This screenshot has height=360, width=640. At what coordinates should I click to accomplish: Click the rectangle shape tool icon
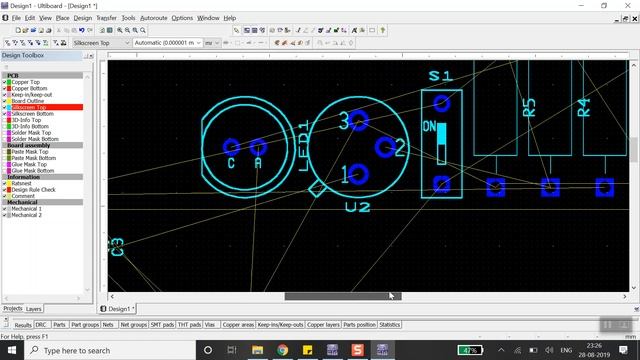(372, 30)
